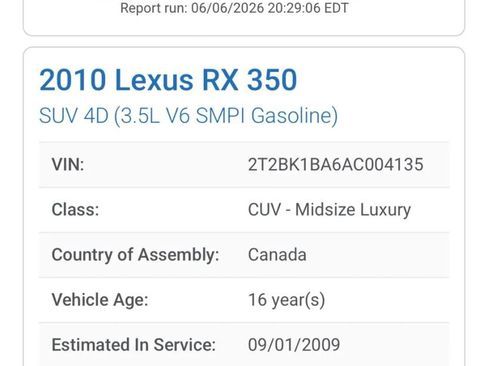Image resolution: width=488 pixels, height=366 pixels.
Task: Click the VIN label
Action: [68, 164]
